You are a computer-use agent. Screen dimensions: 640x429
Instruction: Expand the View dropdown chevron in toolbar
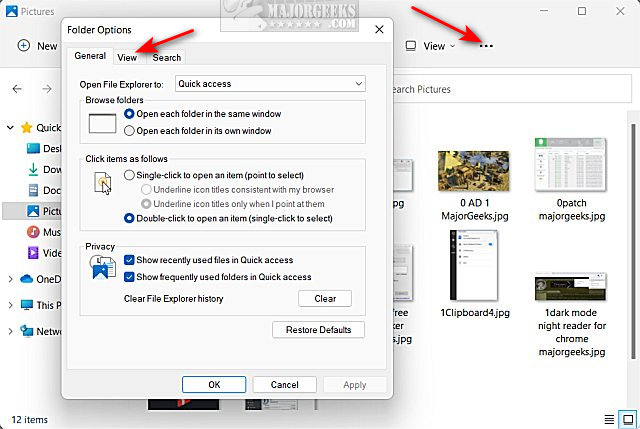452,46
